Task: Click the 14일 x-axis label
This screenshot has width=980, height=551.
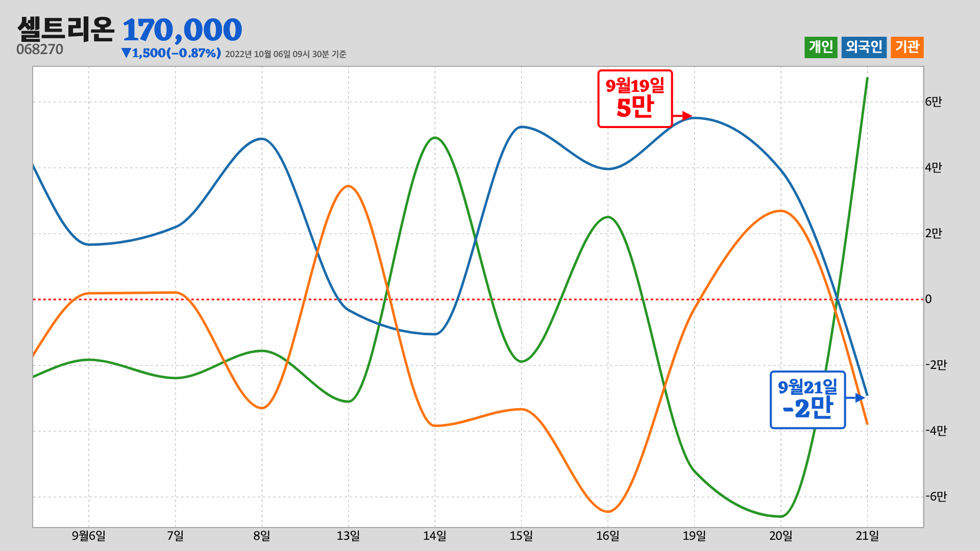Action: (x=435, y=536)
